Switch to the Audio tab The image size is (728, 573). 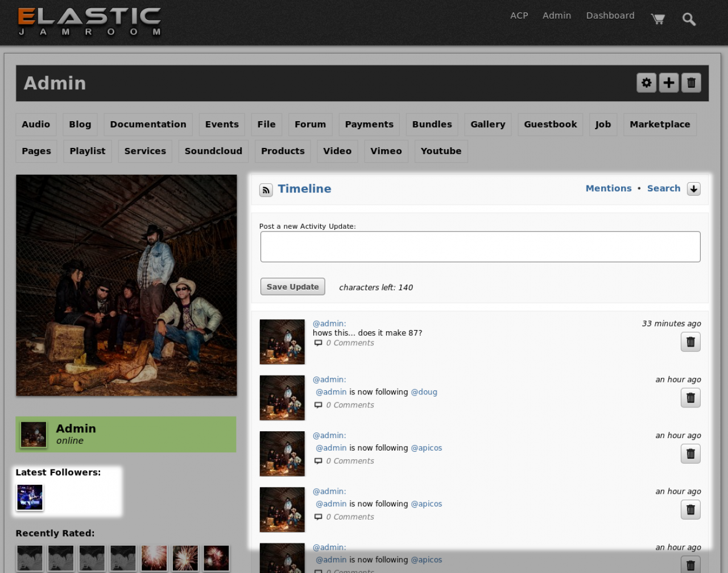[x=36, y=125]
